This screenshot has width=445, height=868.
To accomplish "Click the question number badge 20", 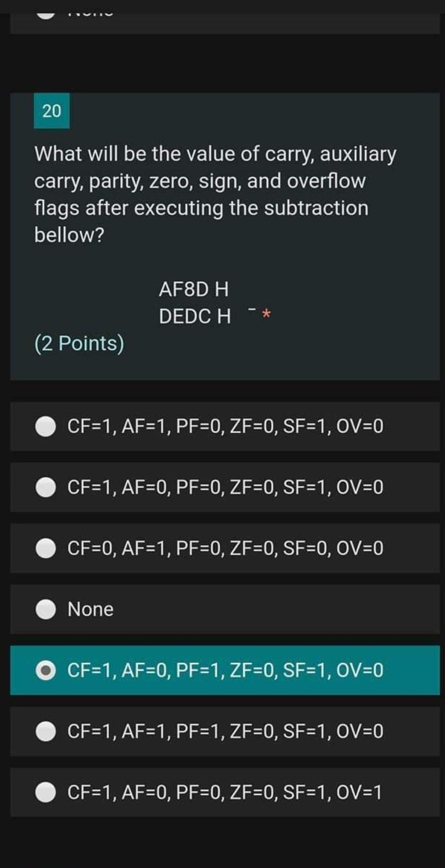I will tap(52, 111).
